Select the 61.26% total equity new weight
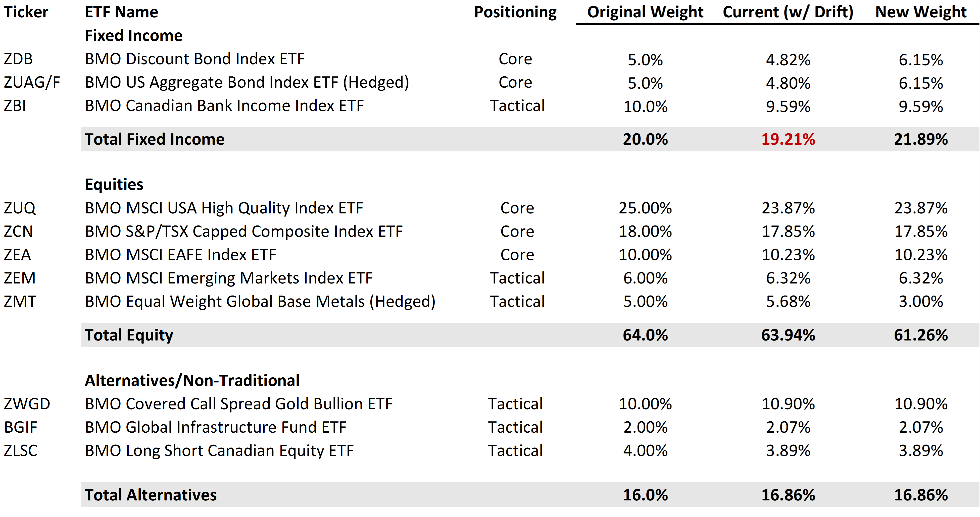 point(921,335)
